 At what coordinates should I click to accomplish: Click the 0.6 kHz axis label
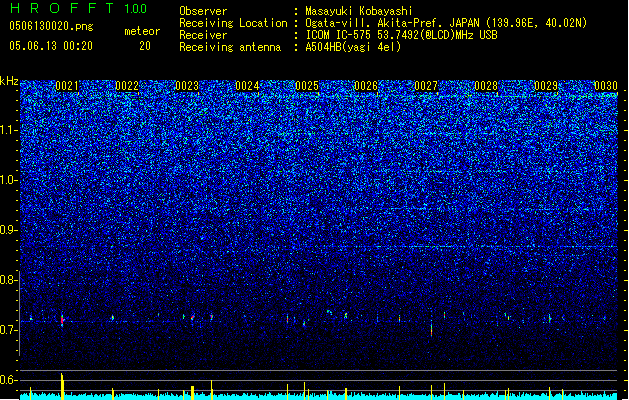click(8, 380)
